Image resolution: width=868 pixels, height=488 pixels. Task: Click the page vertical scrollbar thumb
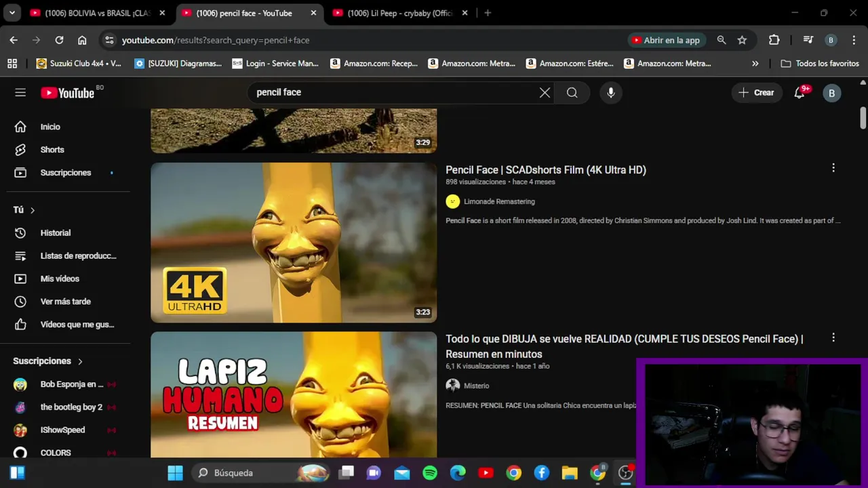(x=863, y=117)
